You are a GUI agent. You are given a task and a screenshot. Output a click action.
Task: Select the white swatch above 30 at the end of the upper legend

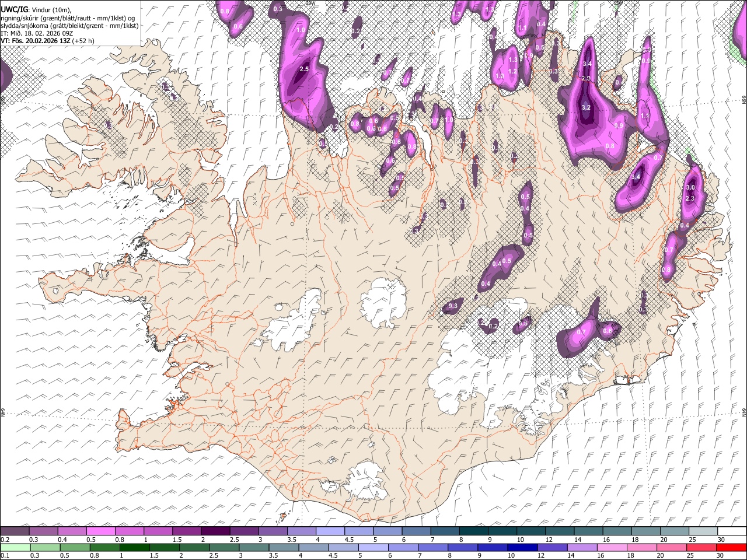tap(731, 531)
